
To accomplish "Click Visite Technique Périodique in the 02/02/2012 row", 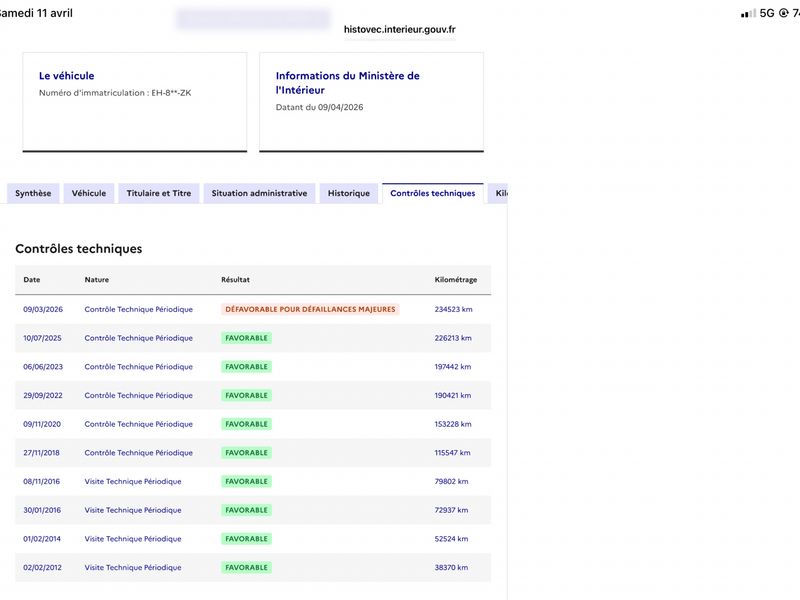I will click(133, 567).
